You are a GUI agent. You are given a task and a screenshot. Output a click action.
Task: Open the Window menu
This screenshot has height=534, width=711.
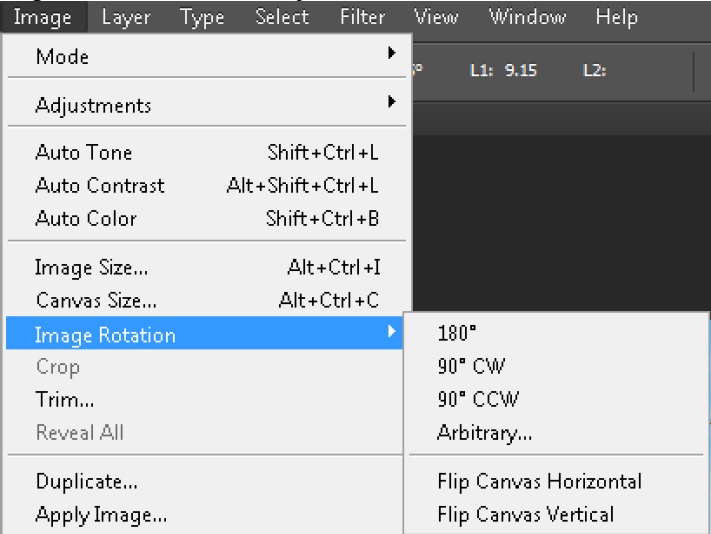pyautogui.click(x=527, y=17)
